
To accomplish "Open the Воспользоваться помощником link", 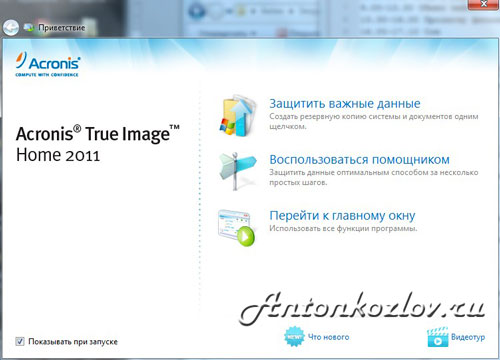I will (359, 160).
